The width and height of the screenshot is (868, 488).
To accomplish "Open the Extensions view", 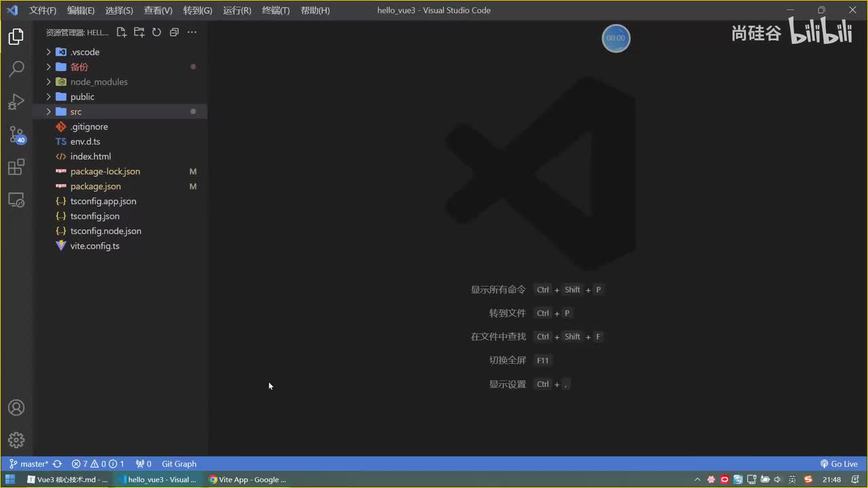I will pos(16,167).
